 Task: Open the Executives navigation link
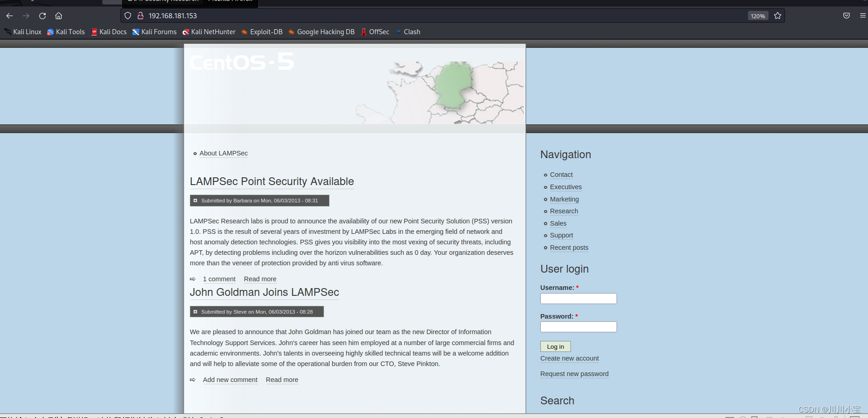(566, 187)
